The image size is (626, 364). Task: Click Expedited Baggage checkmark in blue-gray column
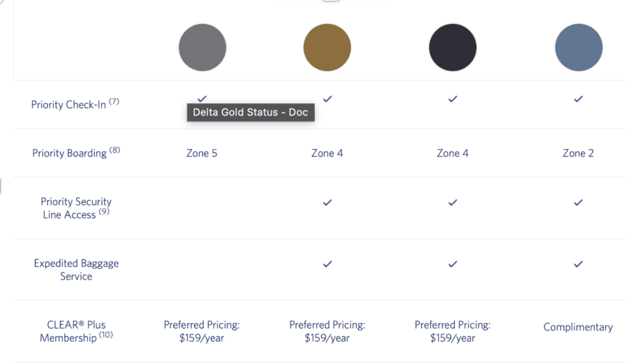[x=578, y=264]
